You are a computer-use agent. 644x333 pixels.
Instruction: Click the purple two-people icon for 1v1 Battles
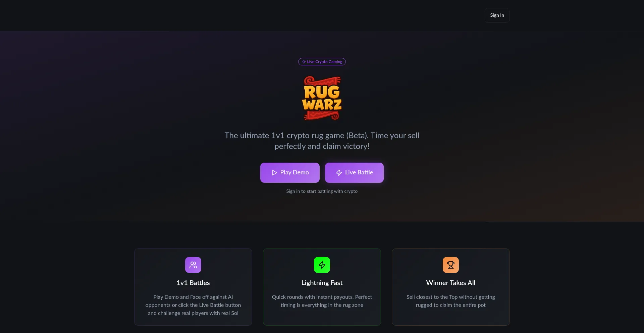coord(193,265)
